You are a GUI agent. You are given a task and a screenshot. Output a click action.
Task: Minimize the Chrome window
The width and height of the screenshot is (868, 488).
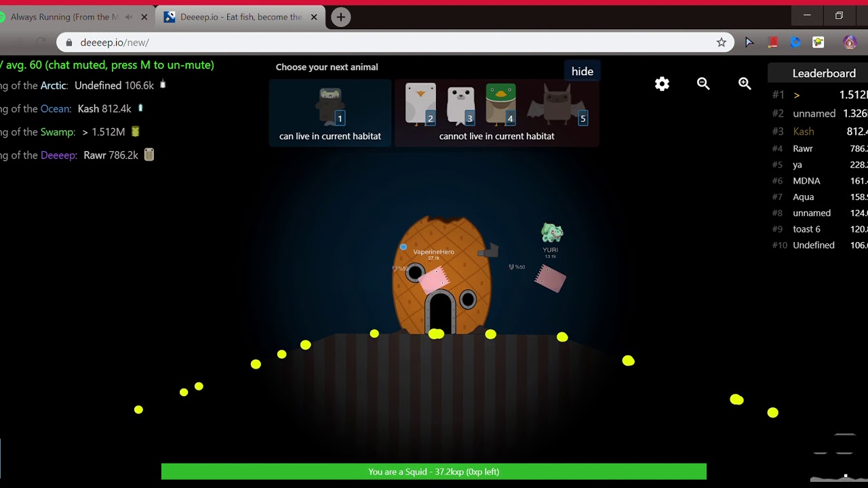coord(807,15)
